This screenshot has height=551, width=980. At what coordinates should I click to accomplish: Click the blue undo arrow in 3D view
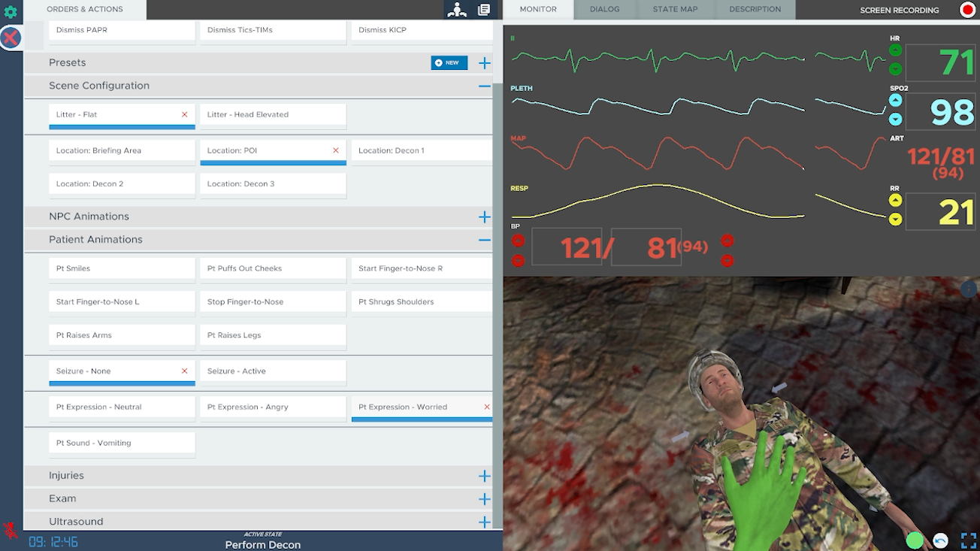(940, 540)
